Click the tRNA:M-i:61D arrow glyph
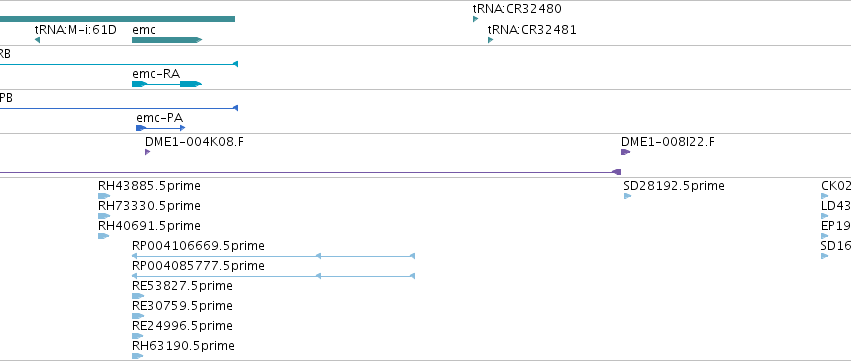Viewport: 851px width, 361px height. (x=37, y=40)
